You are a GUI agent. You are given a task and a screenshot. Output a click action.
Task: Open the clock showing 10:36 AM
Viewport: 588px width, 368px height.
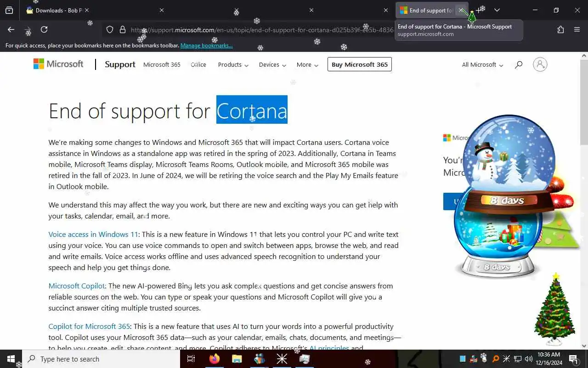point(549,359)
